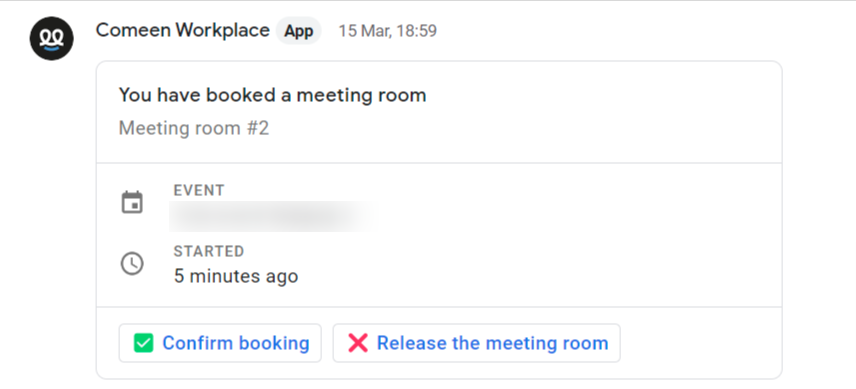Screen dimensions: 856x389
Task: Release the meeting room
Action: click(477, 343)
